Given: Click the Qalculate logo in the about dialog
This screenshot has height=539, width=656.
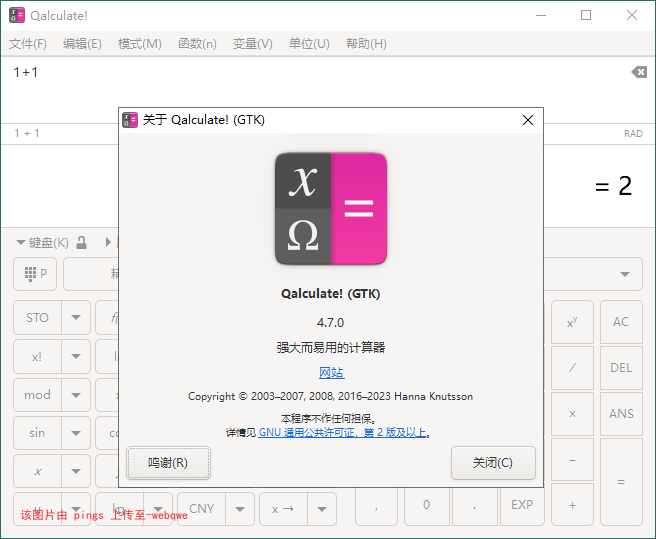Looking at the screenshot, I should [x=331, y=208].
